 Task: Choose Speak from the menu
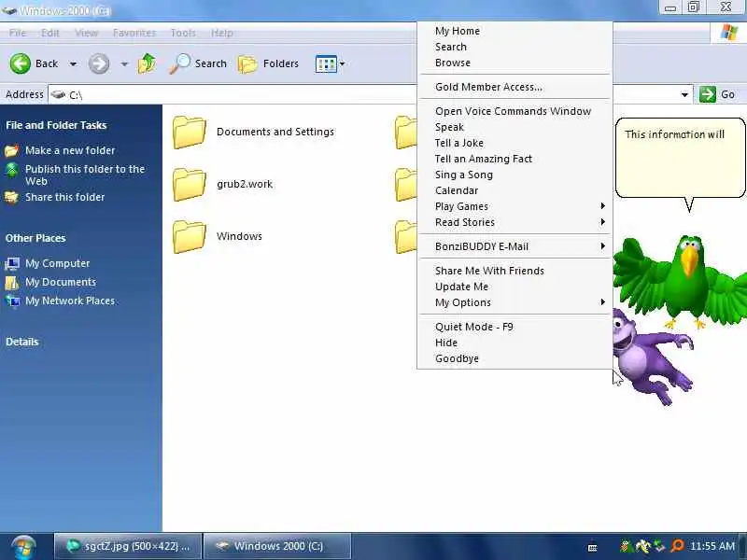click(449, 127)
